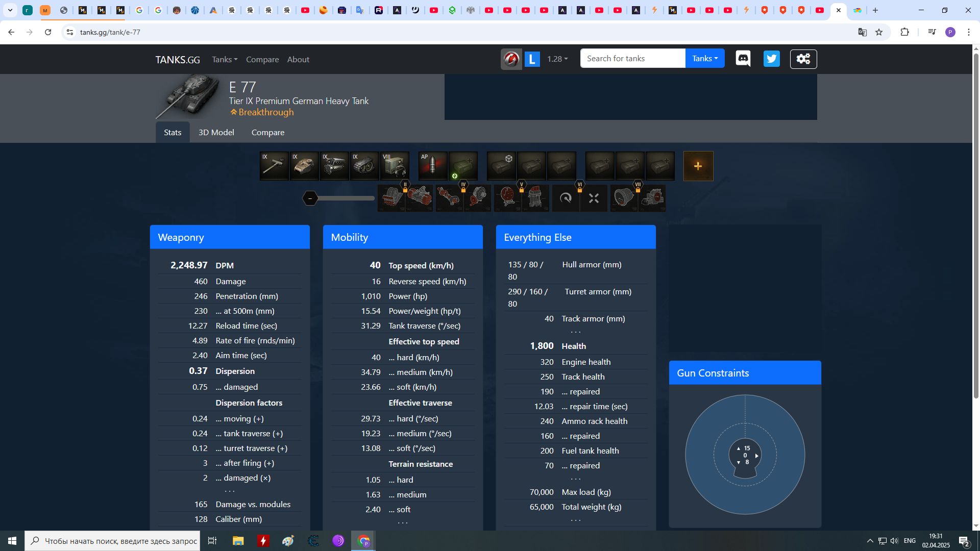Select the right Level V field modification

tap(536, 198)
